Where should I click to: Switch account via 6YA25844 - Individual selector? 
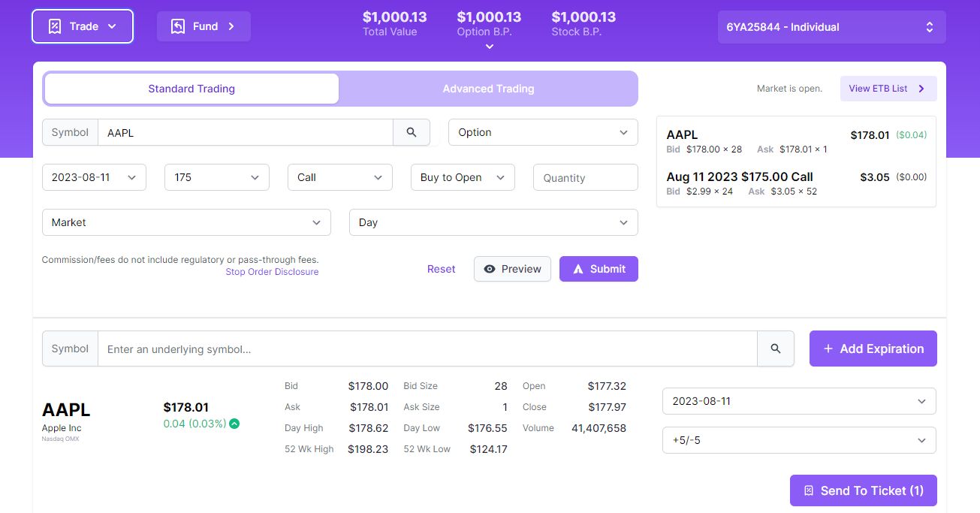pos(831,27)
